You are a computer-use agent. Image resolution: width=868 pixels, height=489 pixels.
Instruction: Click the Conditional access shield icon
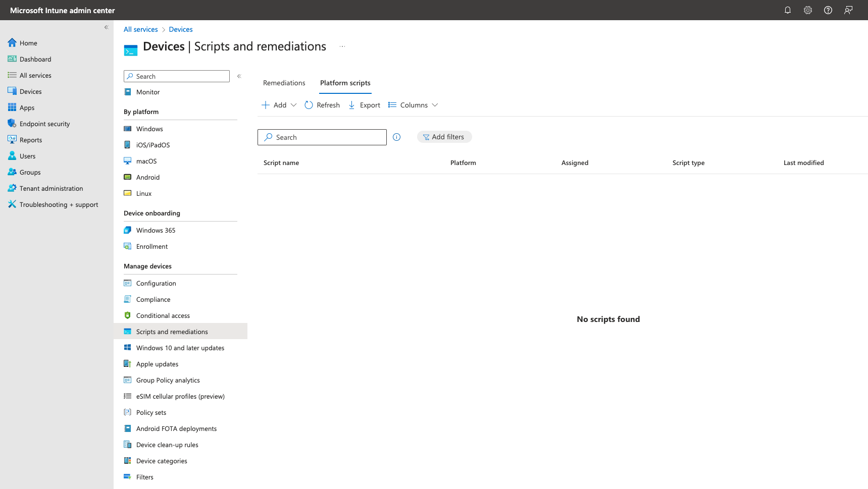[128, 315]
